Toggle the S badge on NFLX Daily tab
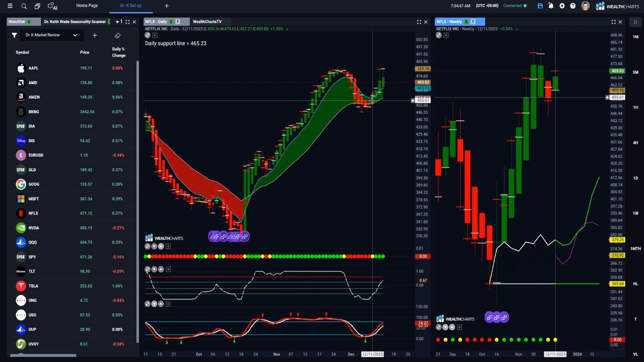 pyautogui.click(x=171, y=22)
